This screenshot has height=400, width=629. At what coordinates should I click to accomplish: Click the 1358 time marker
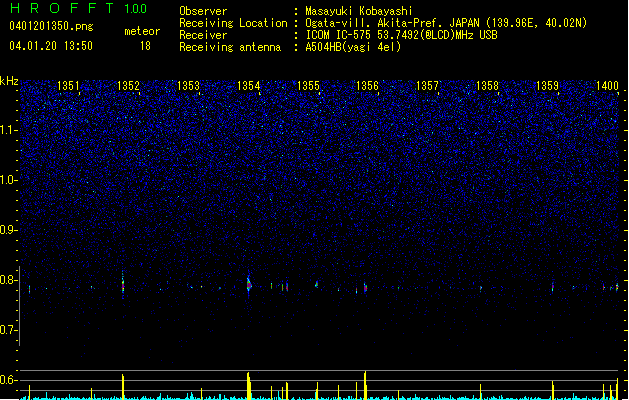click(x=487, y=86)
